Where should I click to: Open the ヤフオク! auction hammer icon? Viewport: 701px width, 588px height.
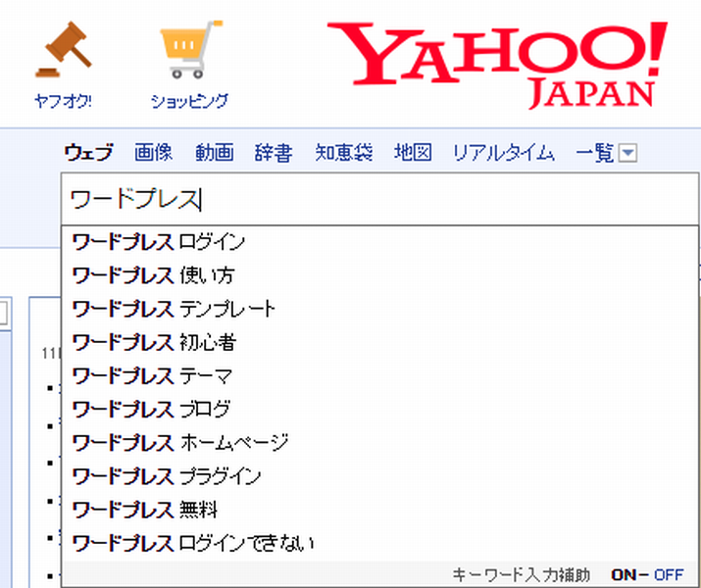(x=64, y=49)
